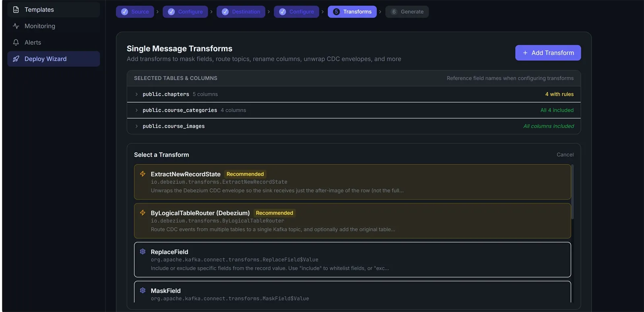Click the Add Transform button
Viewport: 644px width, 312px height.
click(548, 53)
